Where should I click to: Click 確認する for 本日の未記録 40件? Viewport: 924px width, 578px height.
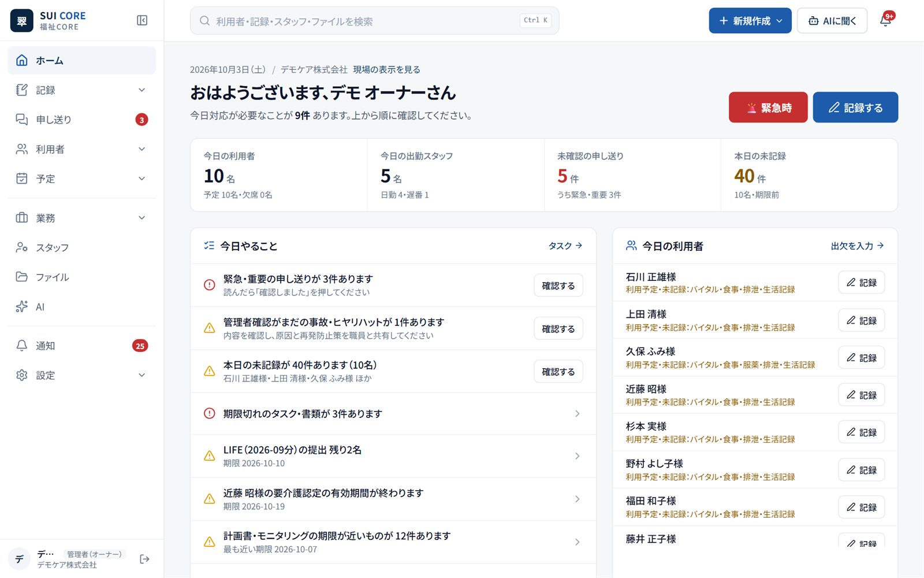pos(558,372)
